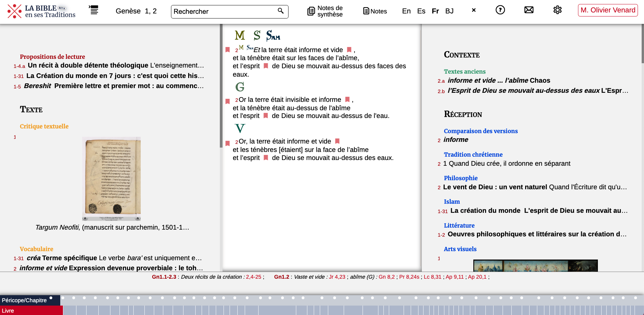Image resolution: width=644 pixels, height=315 pixels.
Task: Expand Tradition chrétienne section
Action: [x=473, y=155]
